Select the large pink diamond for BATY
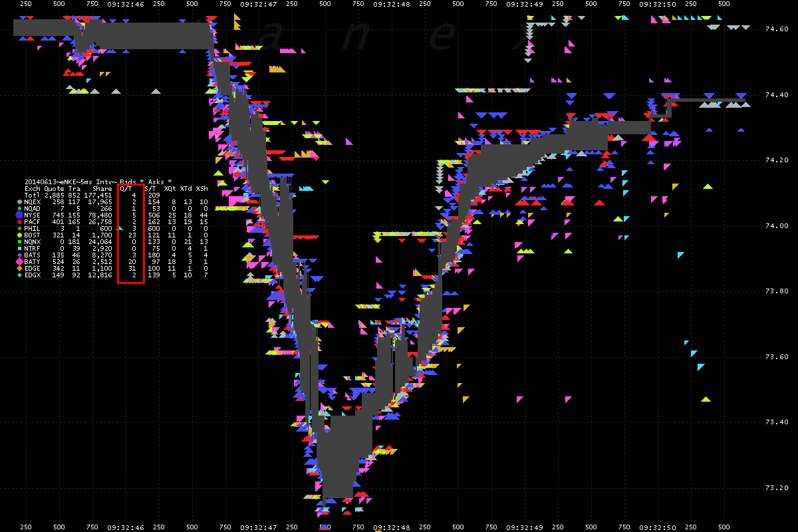This screenshot has height=532, width=798. point(19,261)
